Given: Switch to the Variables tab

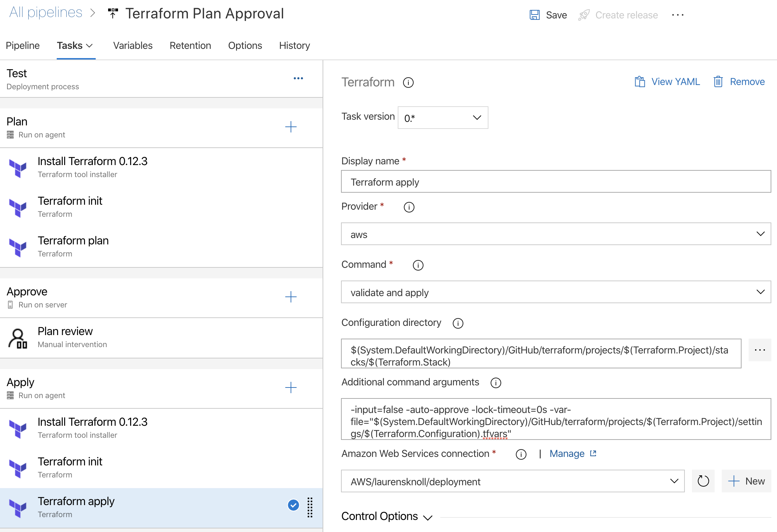Looking at the screenshot, I should click(133, 45).
